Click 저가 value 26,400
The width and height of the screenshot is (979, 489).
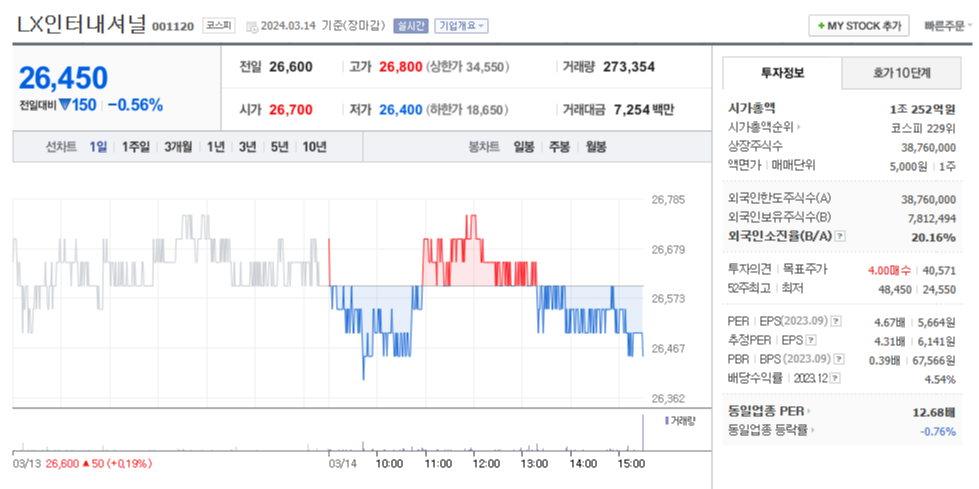(x=401, y=110)
